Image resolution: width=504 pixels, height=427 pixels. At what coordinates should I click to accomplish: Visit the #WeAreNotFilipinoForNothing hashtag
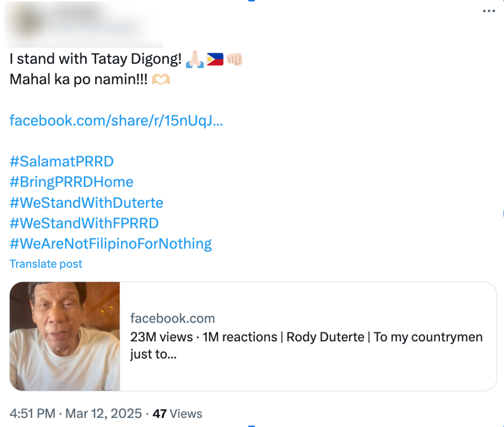click(x=110, y=243)
